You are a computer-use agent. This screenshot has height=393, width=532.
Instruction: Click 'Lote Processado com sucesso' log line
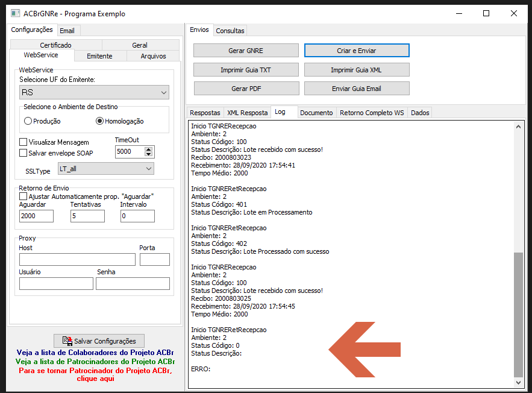260,251
